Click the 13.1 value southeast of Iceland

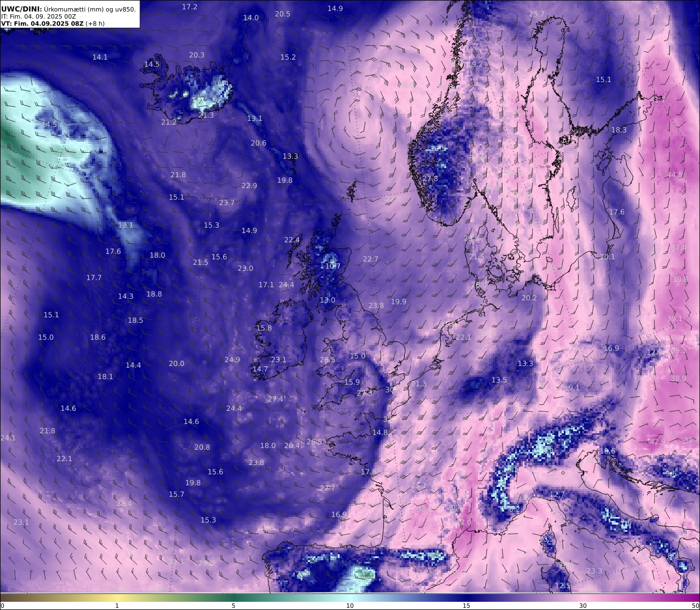point(255,119)
